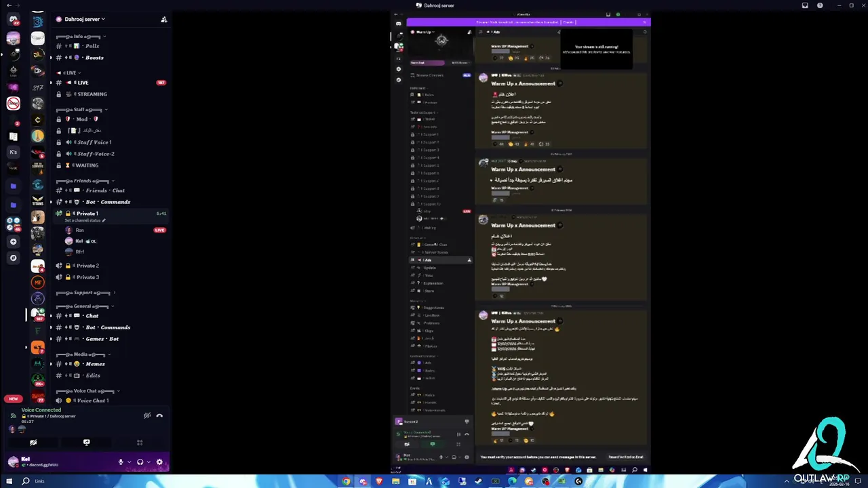868x488 pixels.
Task: Toggle noise suppression in voice panel
Action: [147, 415]
